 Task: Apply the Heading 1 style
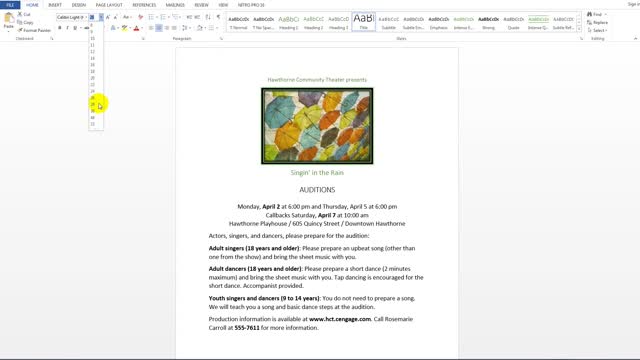tap(289, 22)
